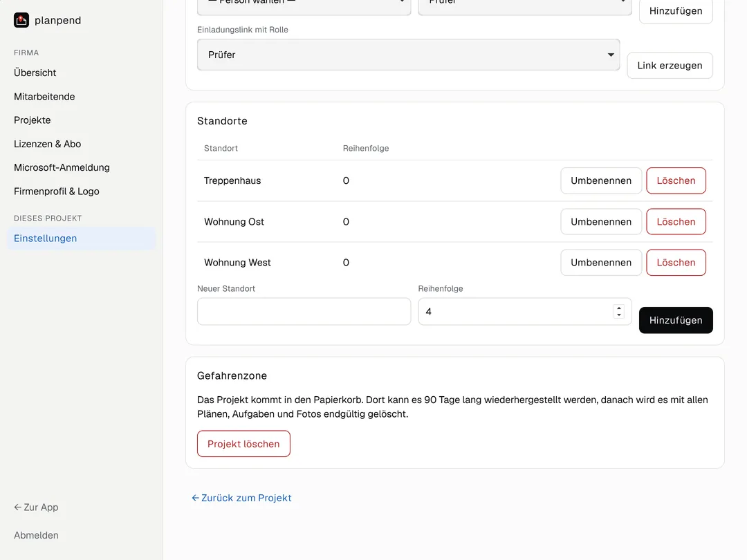This screenshot has height=560, width=747.
Task: Delete the Wohnung West location
Action: (676, 263)
